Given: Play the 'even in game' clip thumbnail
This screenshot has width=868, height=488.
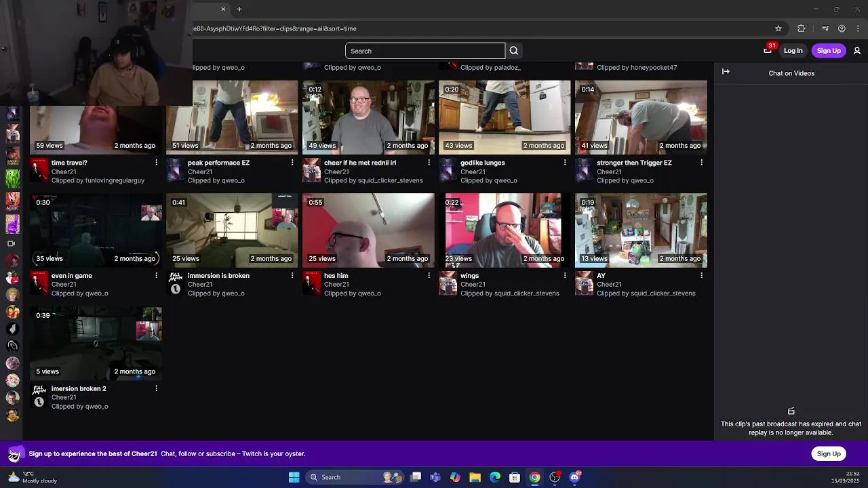Looking at the screenshot, I should (96, 230).
